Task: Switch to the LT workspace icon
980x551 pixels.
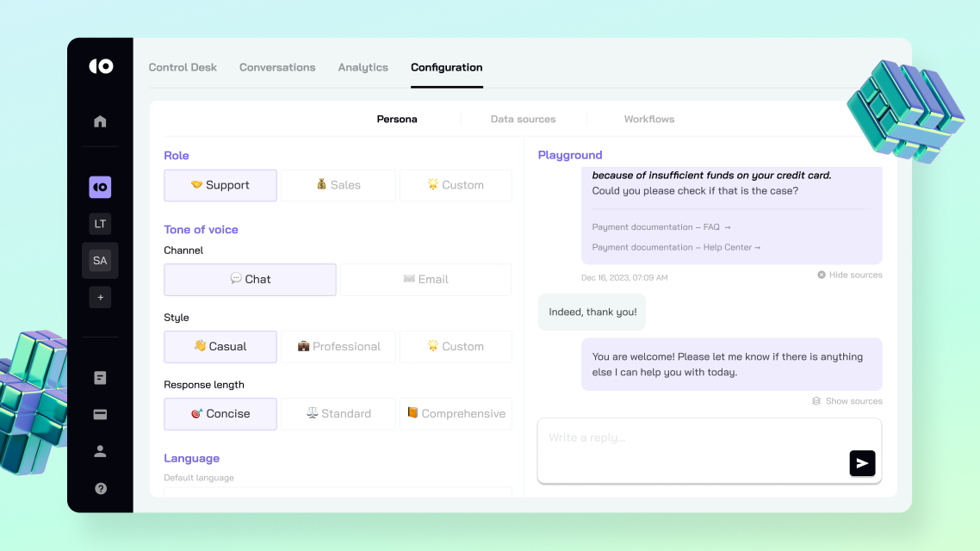Action: [100, 223]
